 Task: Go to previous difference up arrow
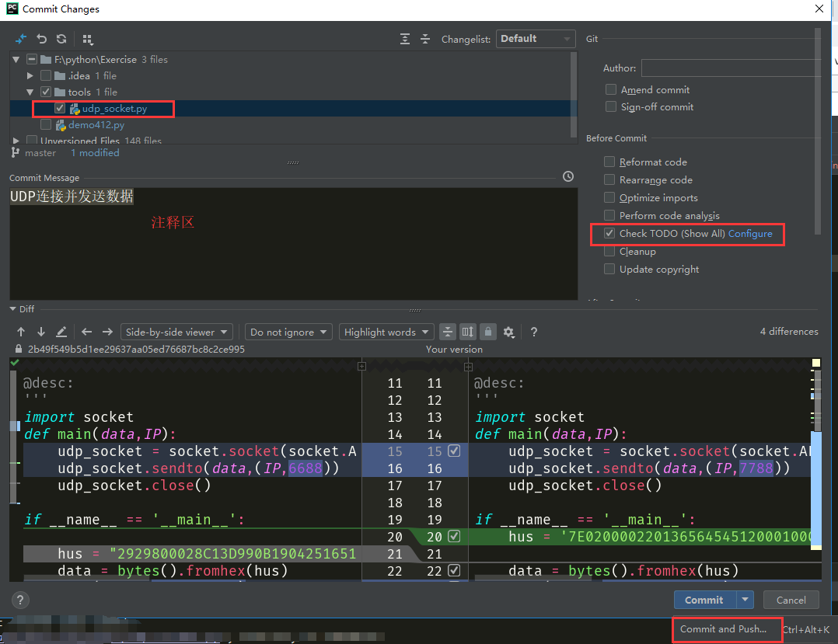21,332
